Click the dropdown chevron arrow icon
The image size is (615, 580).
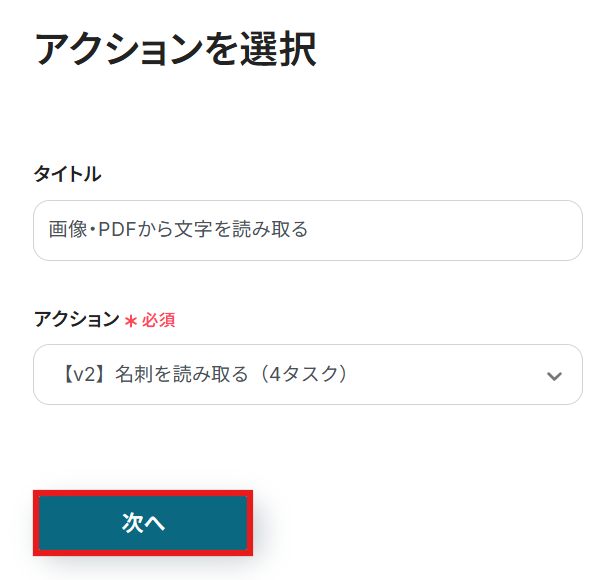(554, 376)
